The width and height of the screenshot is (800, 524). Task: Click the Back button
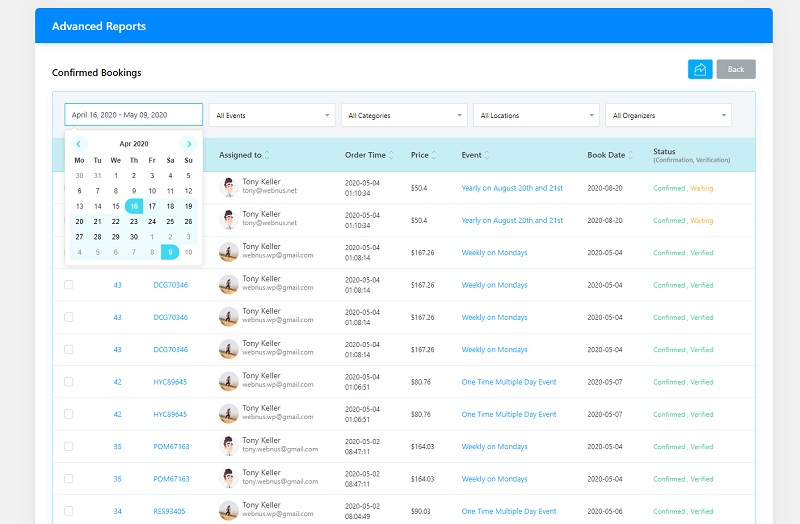[736, 69]
